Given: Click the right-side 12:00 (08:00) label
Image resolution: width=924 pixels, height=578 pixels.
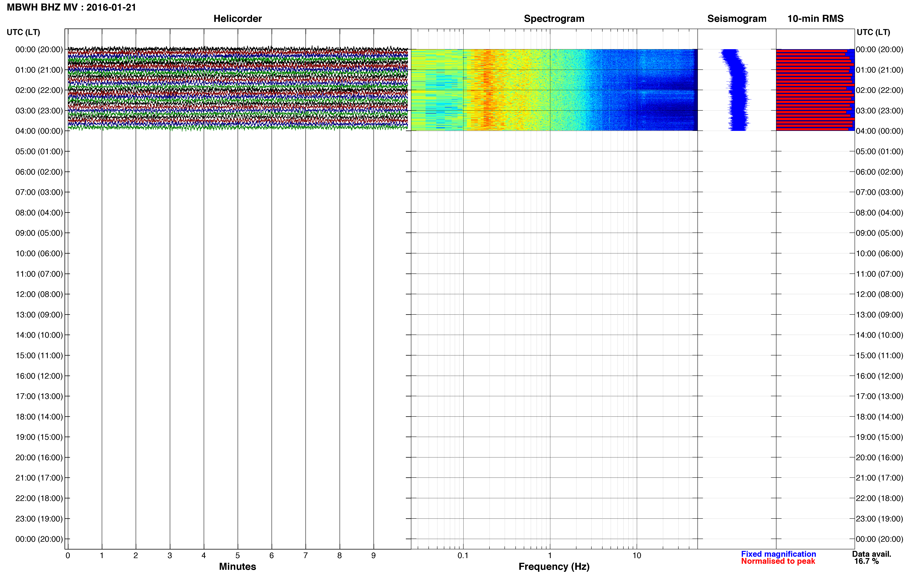Looking at the screenshot, I should coord(879,294).
